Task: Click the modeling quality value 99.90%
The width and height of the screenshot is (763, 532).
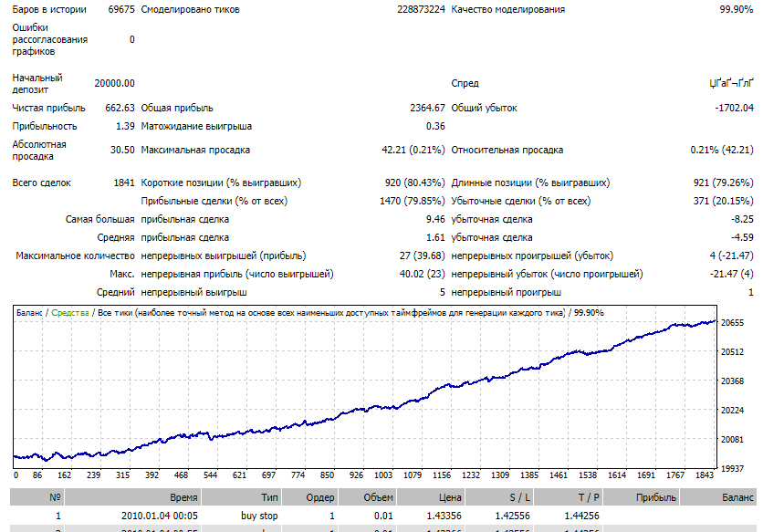Action: [x=737, y=9]
